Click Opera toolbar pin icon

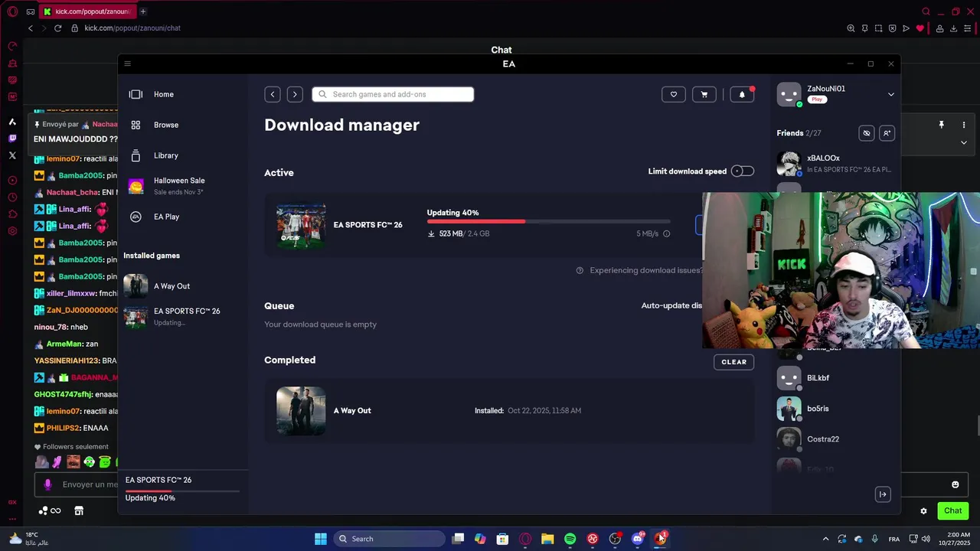864,28
